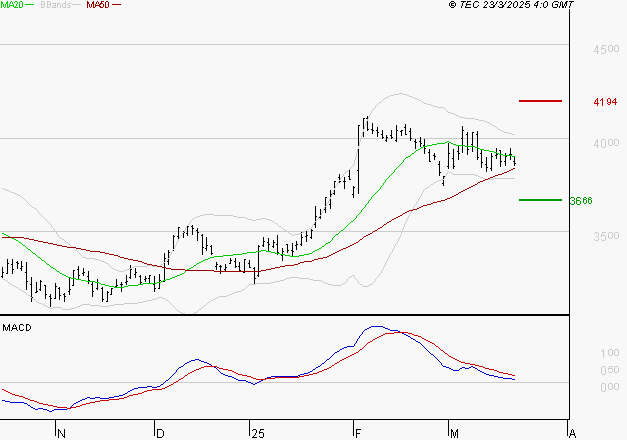Click the MACD panel label

(17, 328)
